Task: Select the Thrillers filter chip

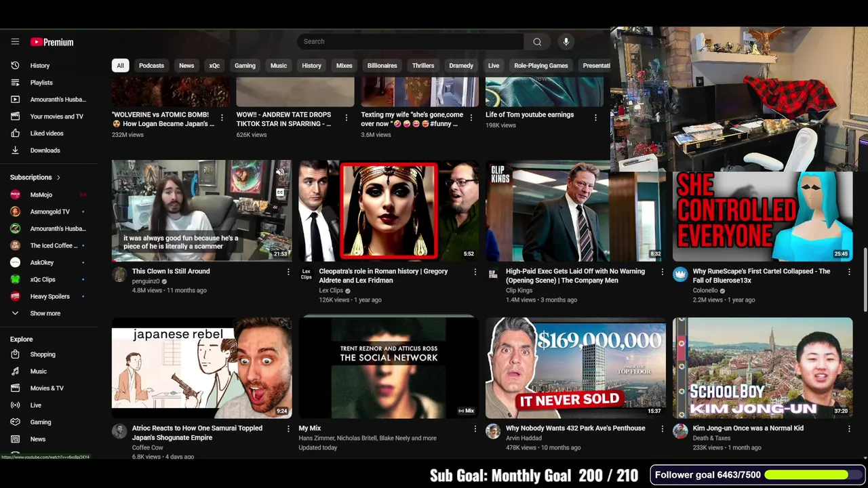Action: click(423, 66)
